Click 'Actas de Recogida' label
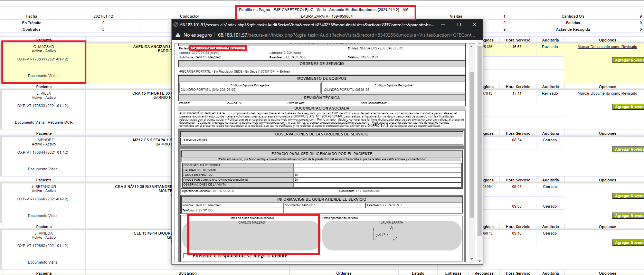Screen dimensions: 644x275 tap(573, 29)
